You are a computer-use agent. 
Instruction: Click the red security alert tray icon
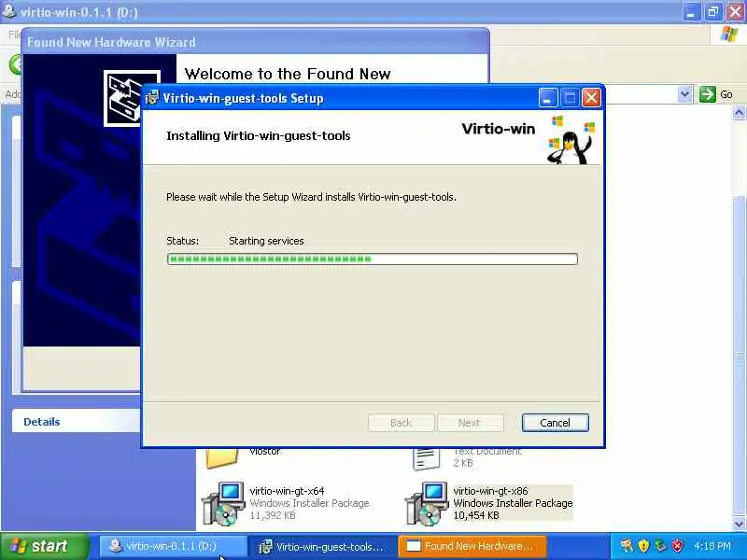tap(678, 546)
